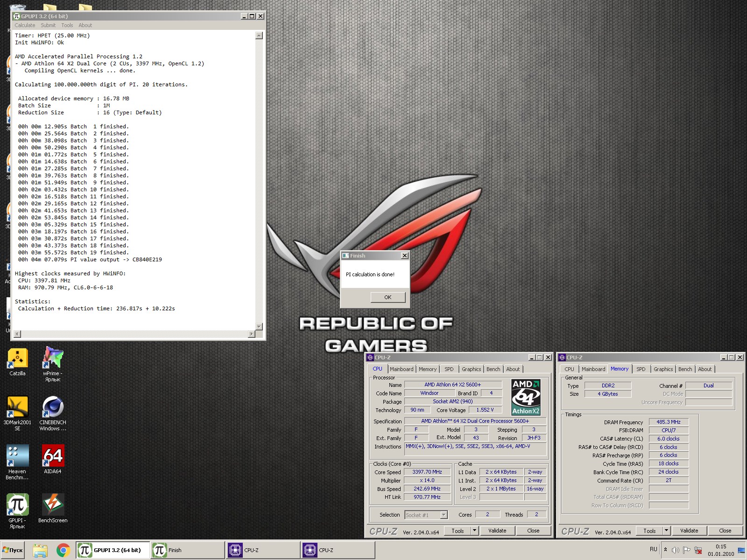Launch CINEBENCH Windows desktop icon
Screen dimensions: 747x560
(53, 413)
